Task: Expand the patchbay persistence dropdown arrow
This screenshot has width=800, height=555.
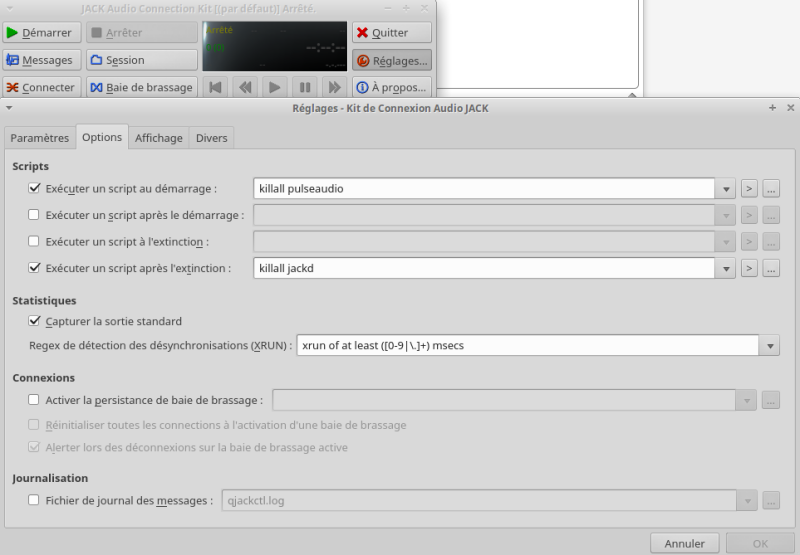Action: pyautogui.click(x=746, y=400)
